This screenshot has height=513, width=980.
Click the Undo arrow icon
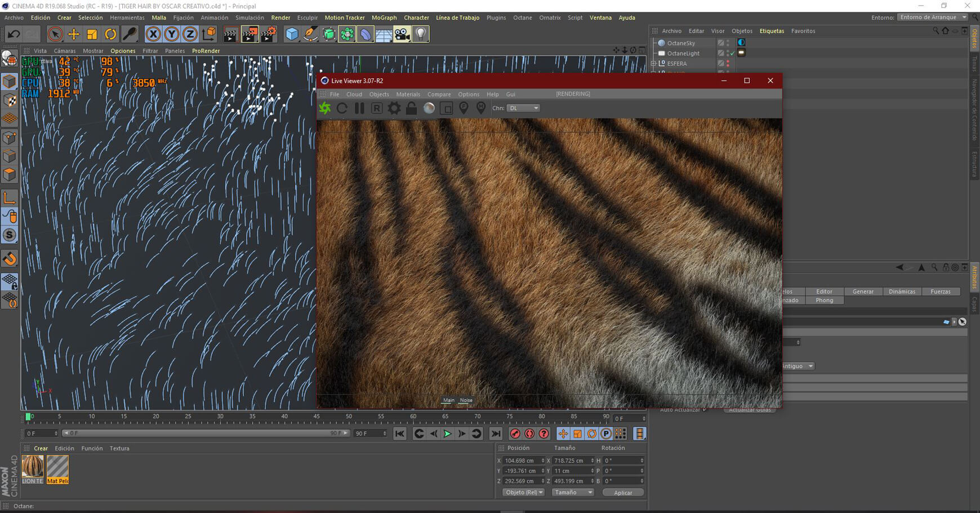click(14, 34)
